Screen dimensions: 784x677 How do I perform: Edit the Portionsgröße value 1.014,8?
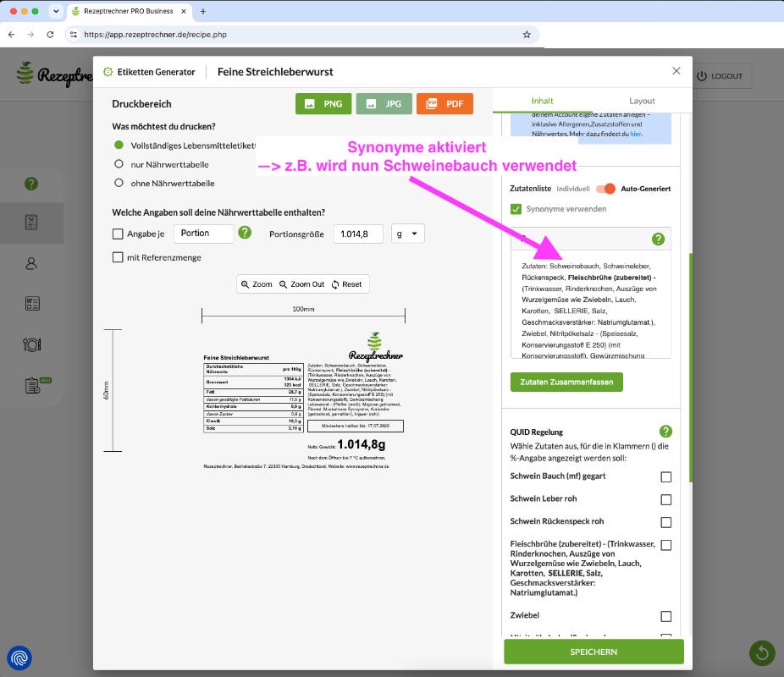pyautogui.click(x=358, y=234)
